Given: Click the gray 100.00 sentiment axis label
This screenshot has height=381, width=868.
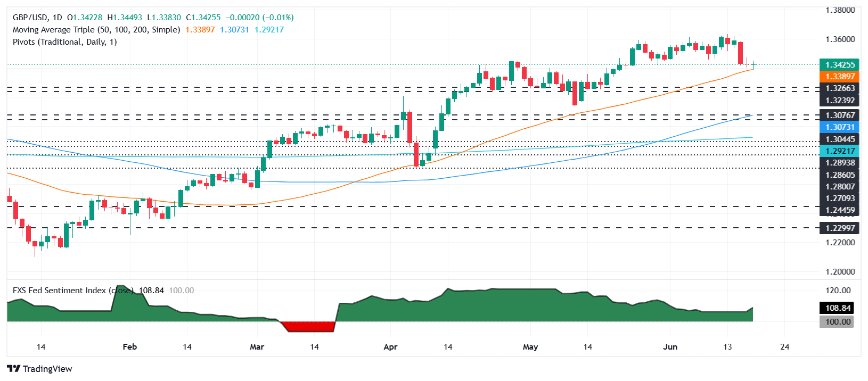Looking at the screenshot, I should click(x=837, y=322).
